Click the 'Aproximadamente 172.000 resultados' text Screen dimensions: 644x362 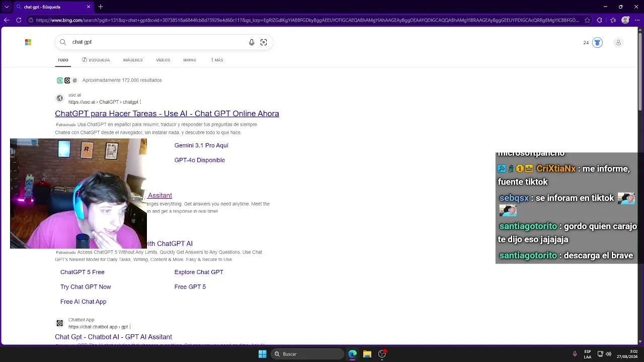(x=122, y=80)
